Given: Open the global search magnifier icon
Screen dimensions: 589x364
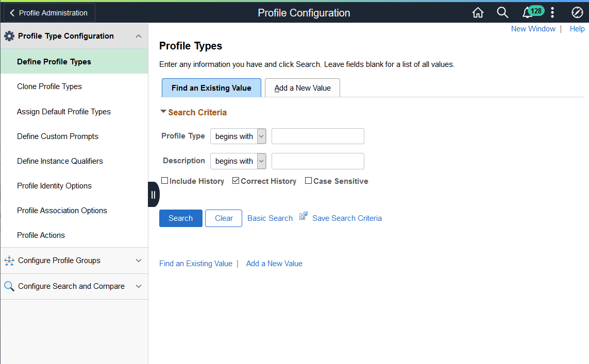Looking at the screenshot, I should point(502,13).
